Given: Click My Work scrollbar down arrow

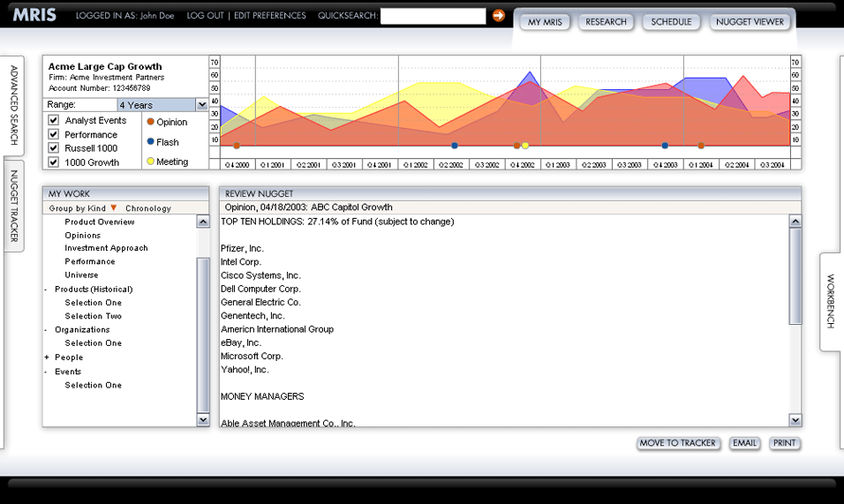Looking at the screenshot, I should (203, 419).
